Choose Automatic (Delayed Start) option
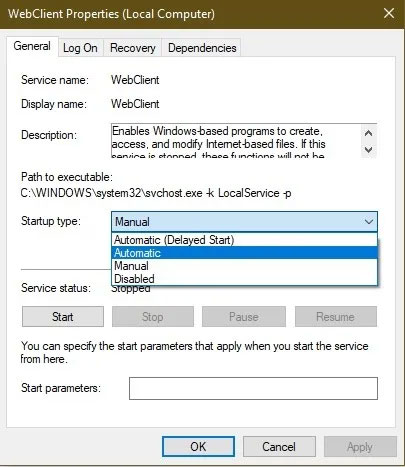This screenshot has width=405, height=467. [x=244, y=240]
